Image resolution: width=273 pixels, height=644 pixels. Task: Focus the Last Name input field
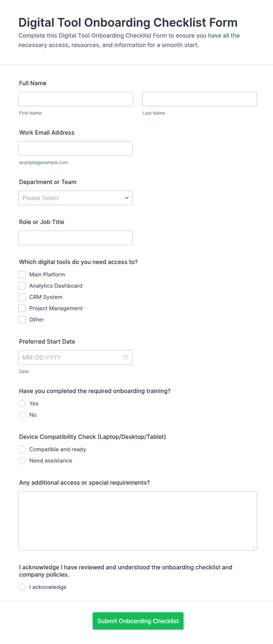tap(200, 99)
